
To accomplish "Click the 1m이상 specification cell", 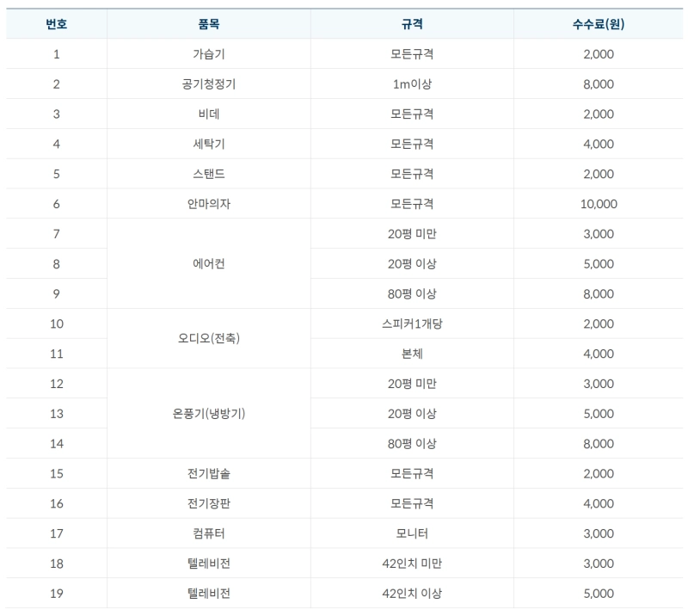I will 412,84.
